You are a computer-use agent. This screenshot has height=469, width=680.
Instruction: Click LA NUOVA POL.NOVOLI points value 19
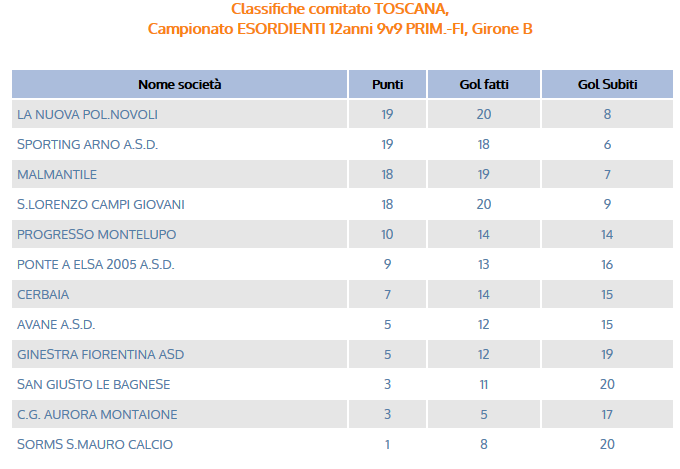[x=387, y=115]
